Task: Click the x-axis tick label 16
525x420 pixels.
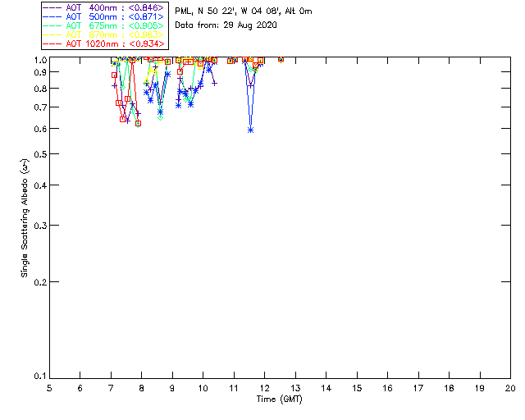Action: coord(388,388)
